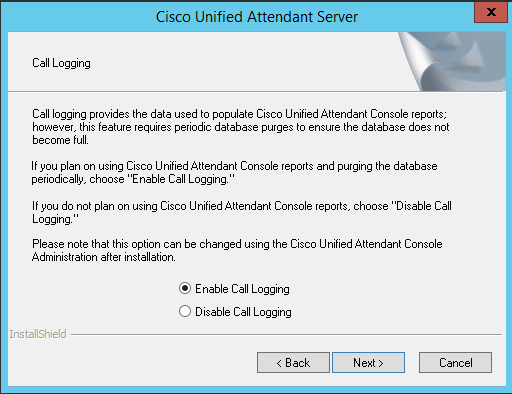512x394 pixels.
Task: Click the "Disable Call Logging" option label
Action: (243, 312)
